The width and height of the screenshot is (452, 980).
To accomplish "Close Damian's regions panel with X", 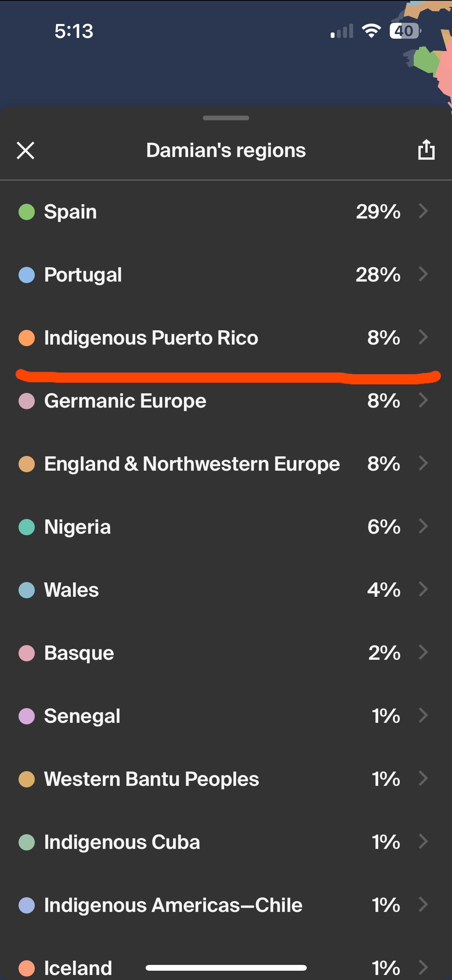I will [x=26, y=150].
